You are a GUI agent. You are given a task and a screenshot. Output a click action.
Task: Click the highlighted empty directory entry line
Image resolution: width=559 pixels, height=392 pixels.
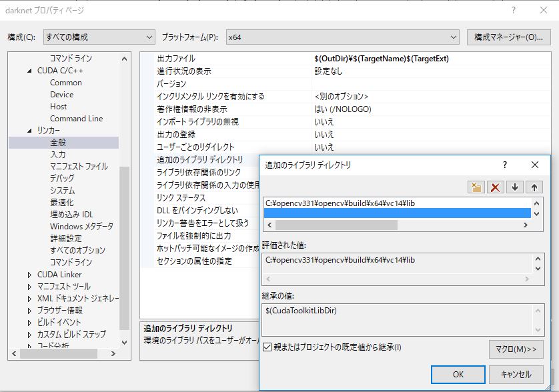pos(397,213)
